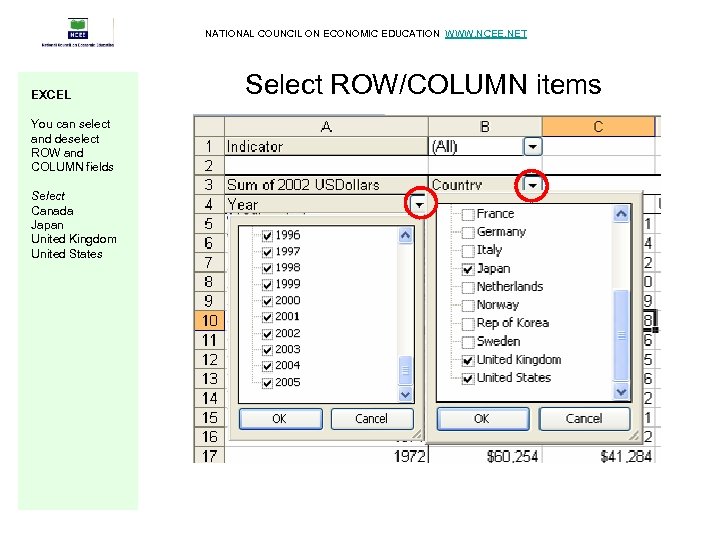Uncheck the 2002 year checkbox
720x540 pixels.
click(x=267, y=334)
